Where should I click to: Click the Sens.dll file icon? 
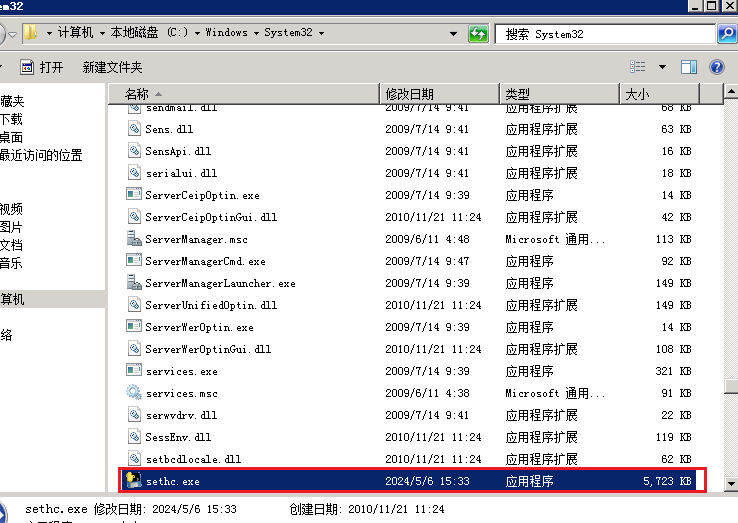tap(134, 129)
